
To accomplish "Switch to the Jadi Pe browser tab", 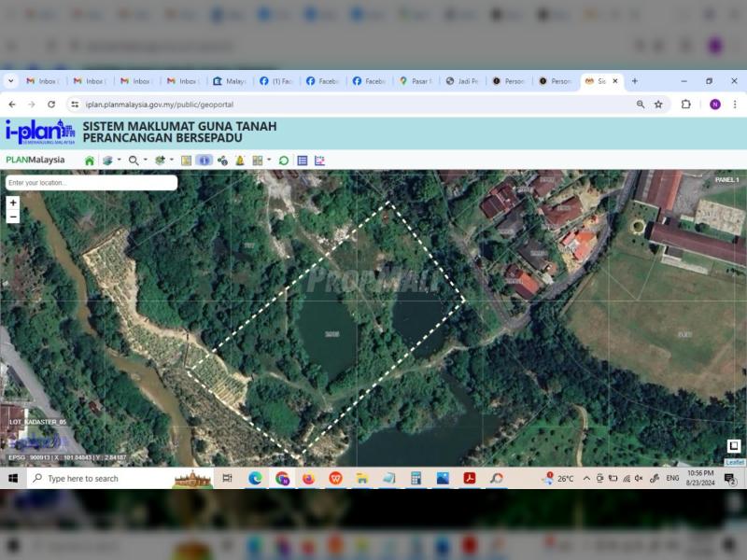I will coord(462,81).
